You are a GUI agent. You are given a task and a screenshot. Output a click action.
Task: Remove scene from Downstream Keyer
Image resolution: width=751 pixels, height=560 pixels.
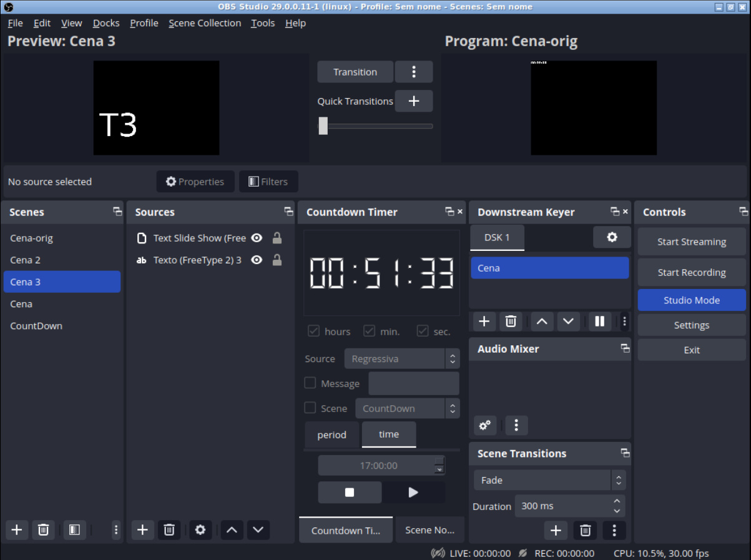510,322
